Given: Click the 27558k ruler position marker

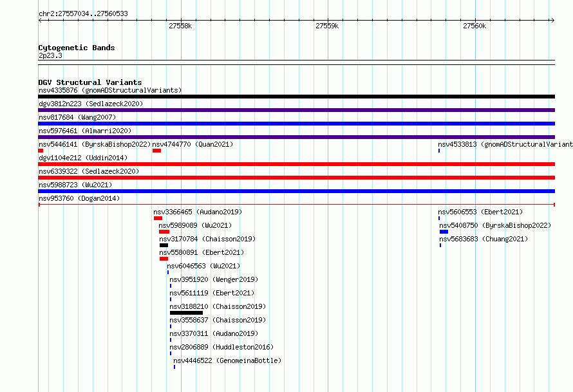Looking at the screenshot, I should pyautogui.click(x=180, y=26).
